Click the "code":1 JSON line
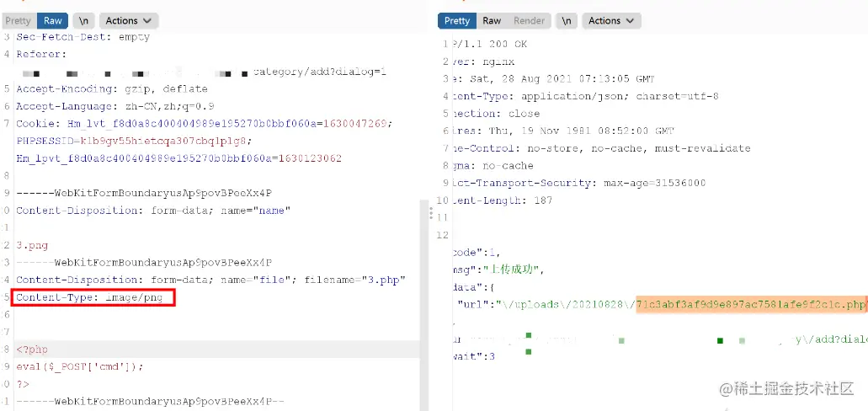868x411 pixels. (x=476, y=253)
